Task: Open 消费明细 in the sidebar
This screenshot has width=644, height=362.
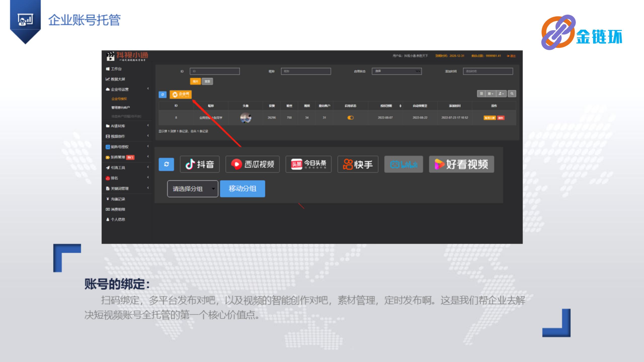Action: point(115,209)
